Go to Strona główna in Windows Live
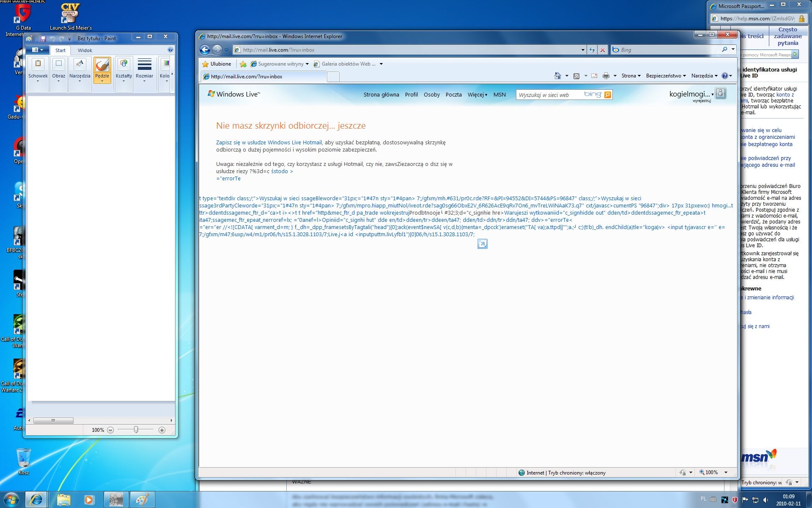The height and width of the screenshot is (508, 812). (381, 95)
